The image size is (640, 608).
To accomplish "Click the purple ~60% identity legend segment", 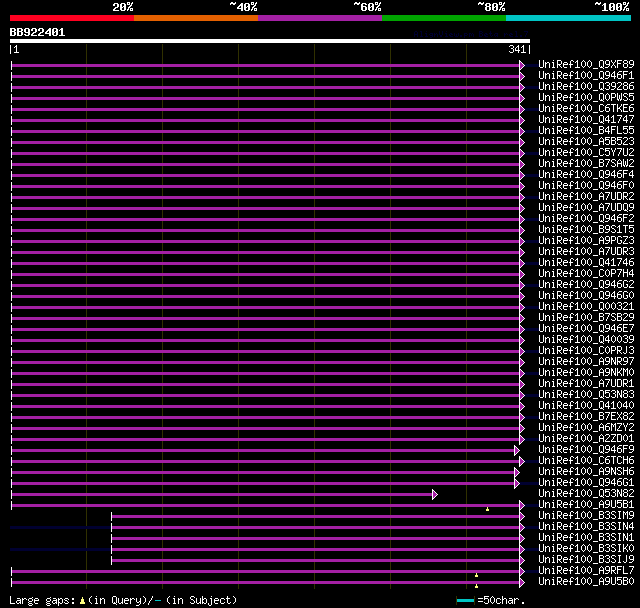I will 320,18.
